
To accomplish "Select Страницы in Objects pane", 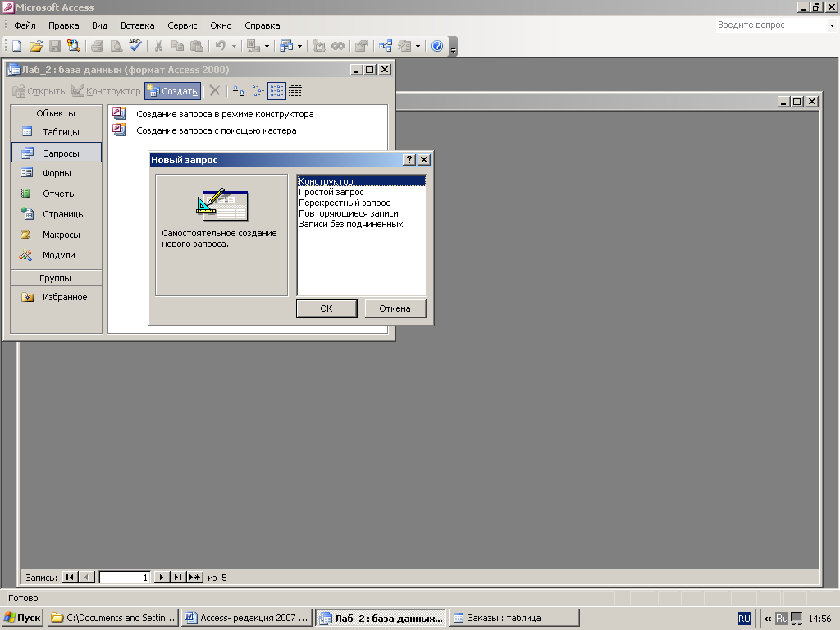I will coord(57,214).
